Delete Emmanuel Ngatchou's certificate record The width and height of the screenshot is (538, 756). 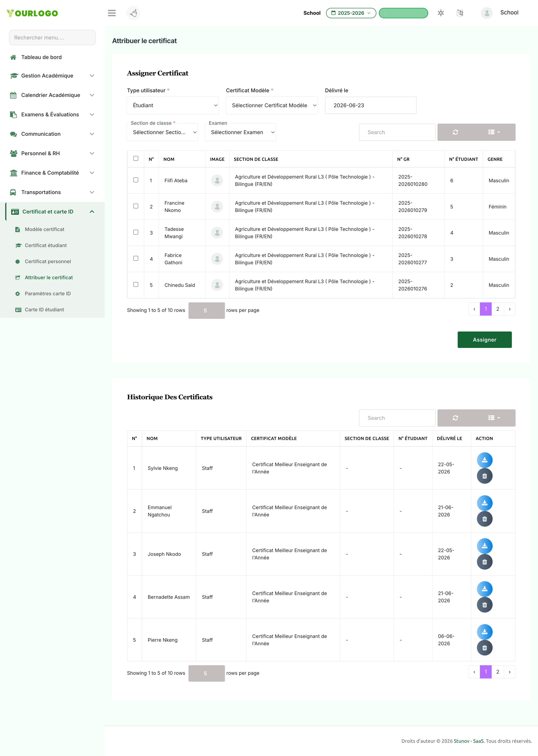pyautogui.click(x=484, y=519)
